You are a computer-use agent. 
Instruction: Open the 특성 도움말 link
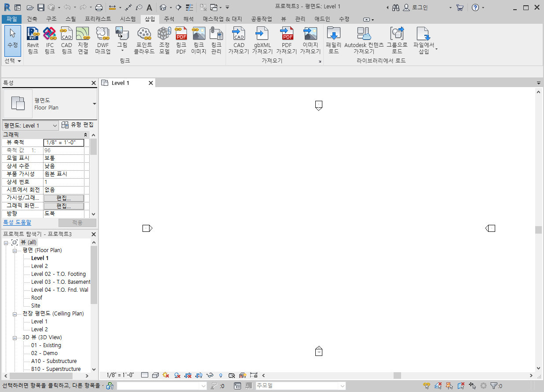[x=17, y=223]
